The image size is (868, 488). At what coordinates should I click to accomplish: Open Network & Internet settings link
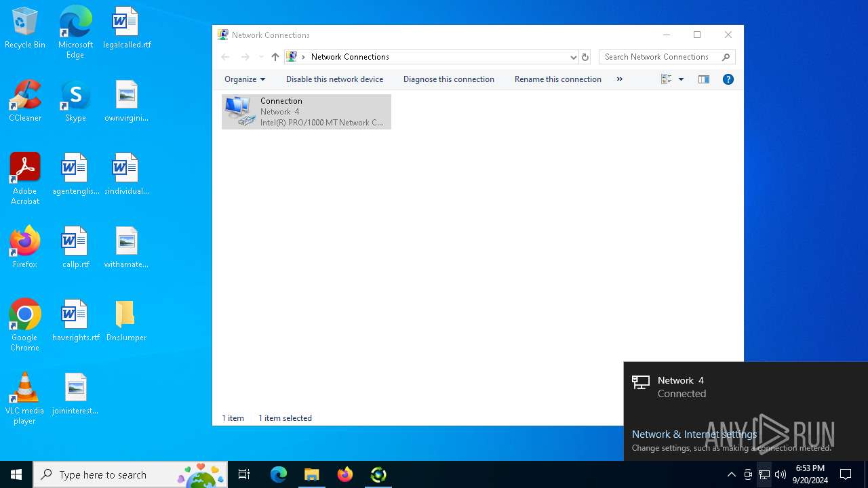(694, 434)
